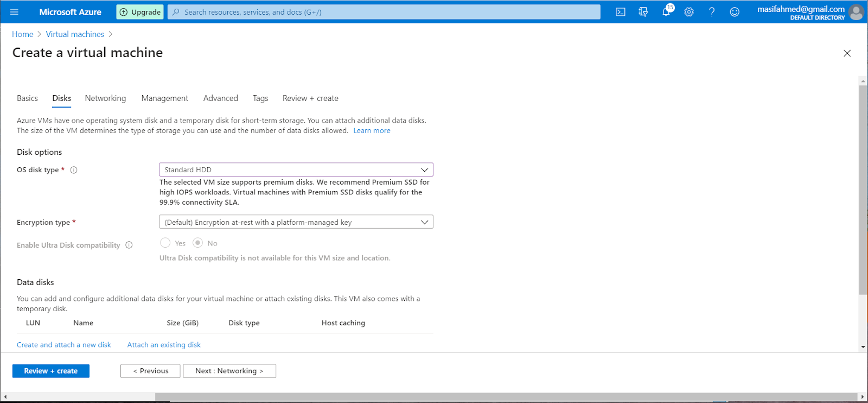Expand the OS disk type dropdown
The width and height of the screenshot is (868, 403).
(x=296, y=169)
